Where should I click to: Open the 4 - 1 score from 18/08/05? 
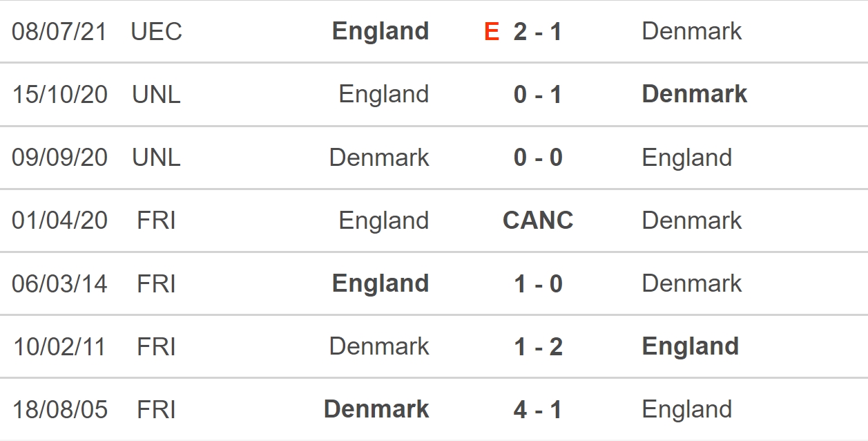point(538,410)
